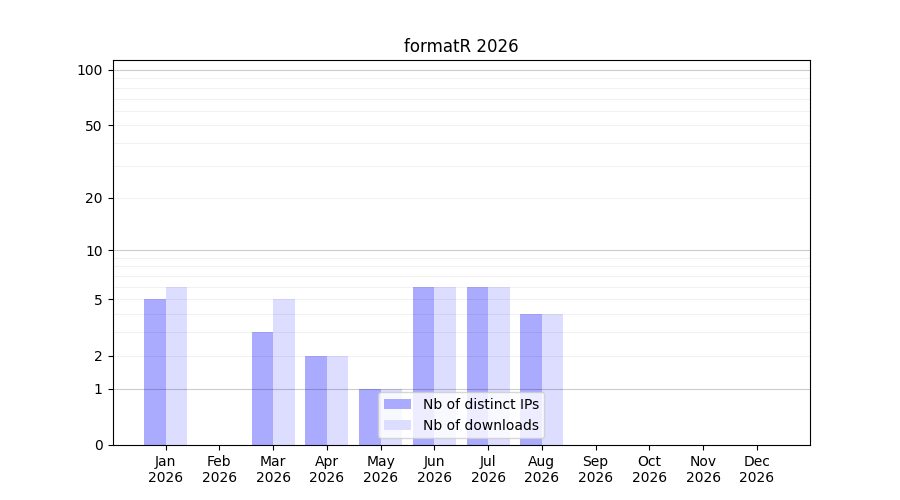Click the Aug 2026 distinct IPs bar
900x500 pixels.
click(x=531, y=379)
